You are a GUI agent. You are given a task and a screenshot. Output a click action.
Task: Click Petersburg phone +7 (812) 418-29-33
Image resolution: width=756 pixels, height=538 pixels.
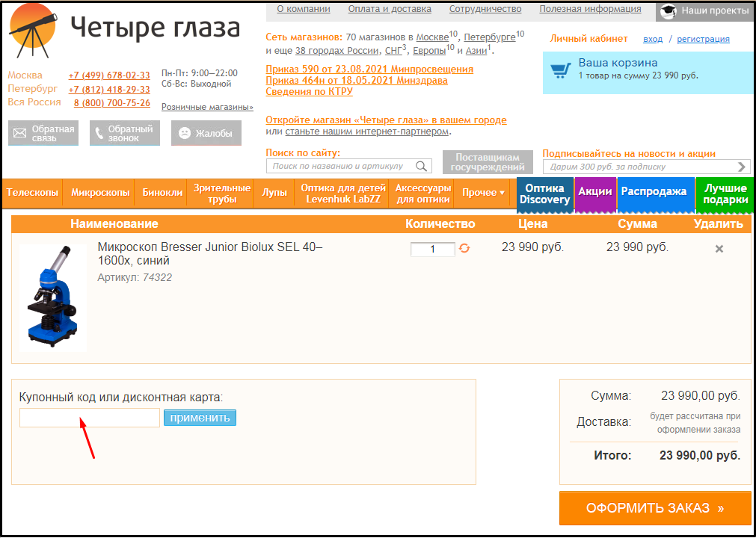(109, 90)
